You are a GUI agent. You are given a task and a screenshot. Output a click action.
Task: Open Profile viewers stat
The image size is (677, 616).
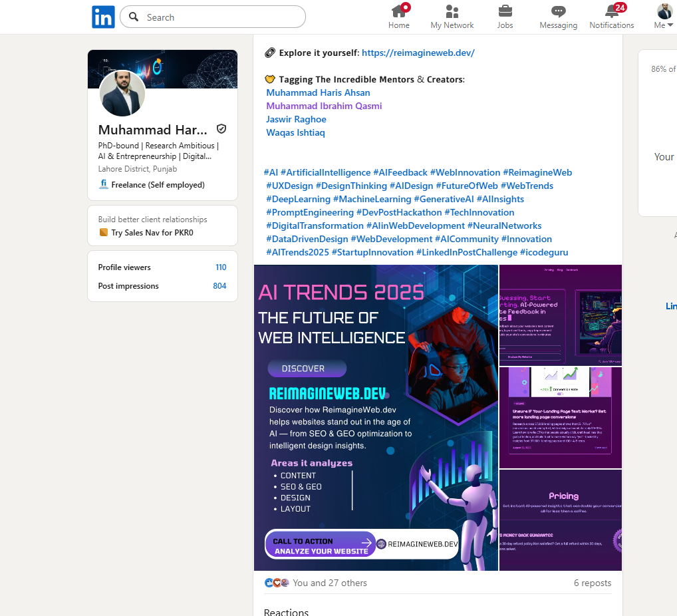click(x=124, y=267)
